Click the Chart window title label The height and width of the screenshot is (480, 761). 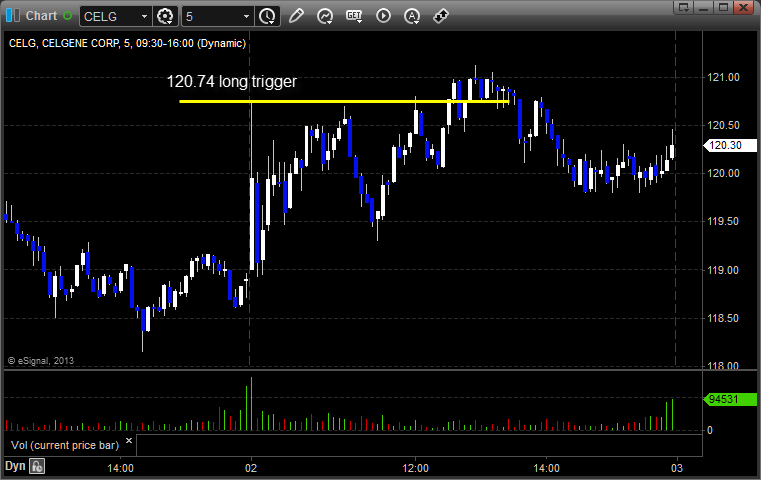tap(41, 16)
